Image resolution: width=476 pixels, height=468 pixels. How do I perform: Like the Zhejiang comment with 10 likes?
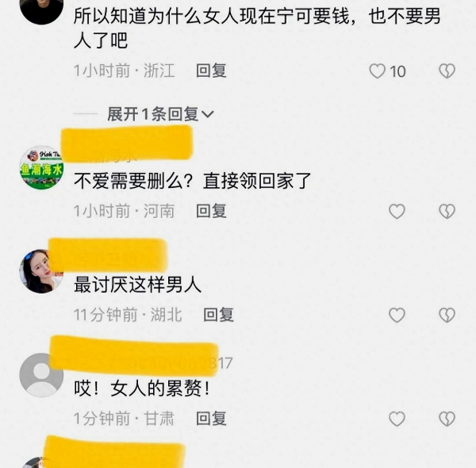point(378,71)
